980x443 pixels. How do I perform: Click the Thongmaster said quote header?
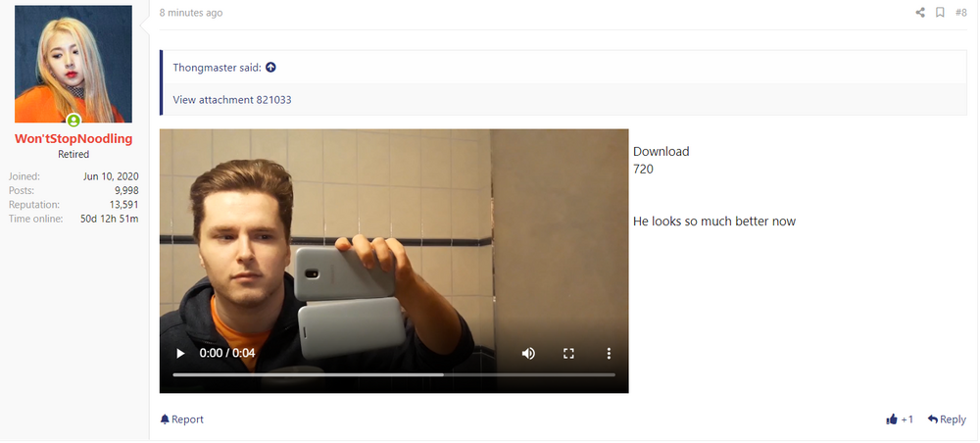[218, 67]
